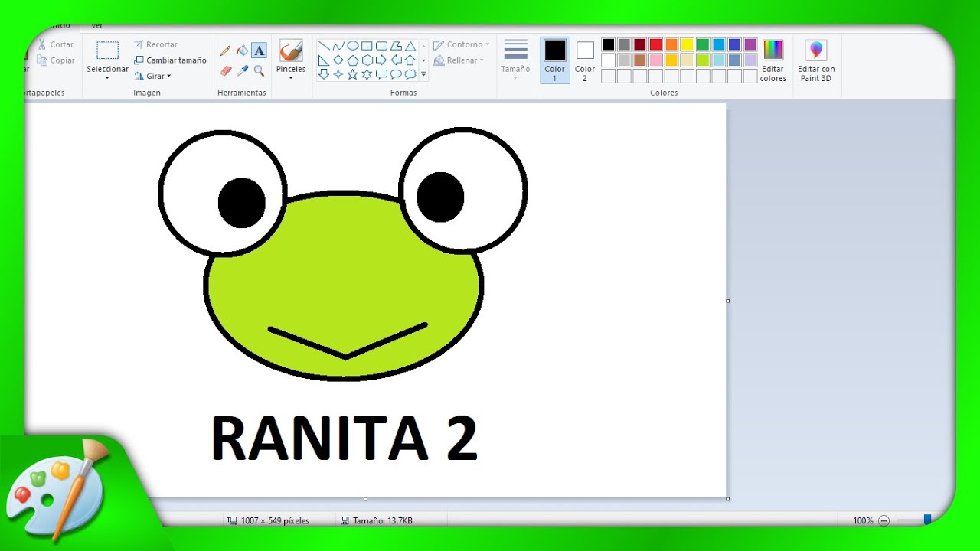The height and width of the screenshot is (551, 980).
Task: Open the Editar colores dialog
Action: [x=773, y=60]
